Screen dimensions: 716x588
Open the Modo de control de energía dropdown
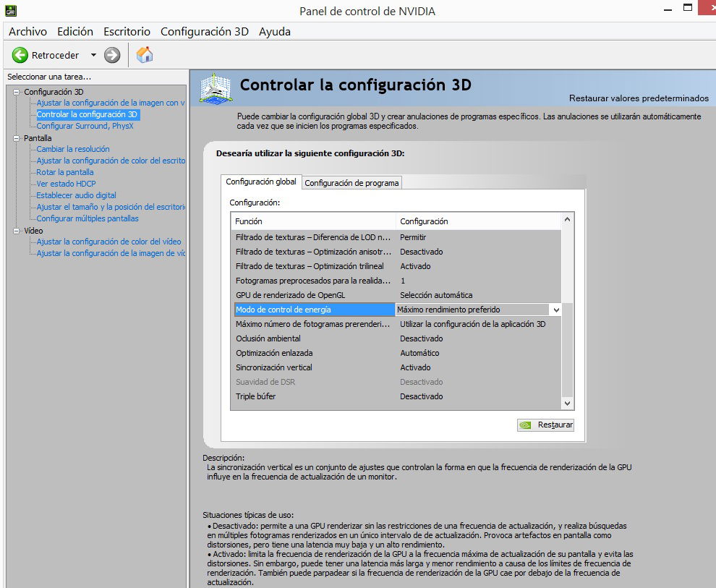[x=556, y=310]
